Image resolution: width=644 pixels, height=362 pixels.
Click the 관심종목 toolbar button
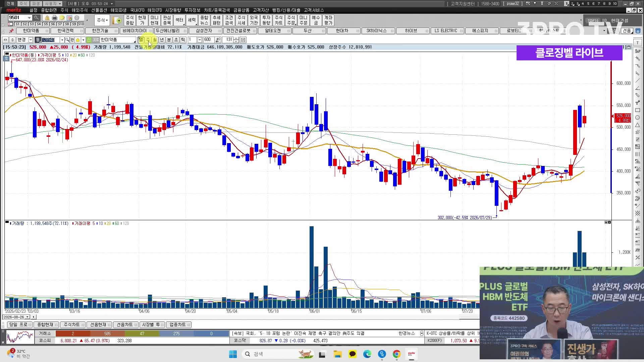pyautogui.click(x=167, y=20)
